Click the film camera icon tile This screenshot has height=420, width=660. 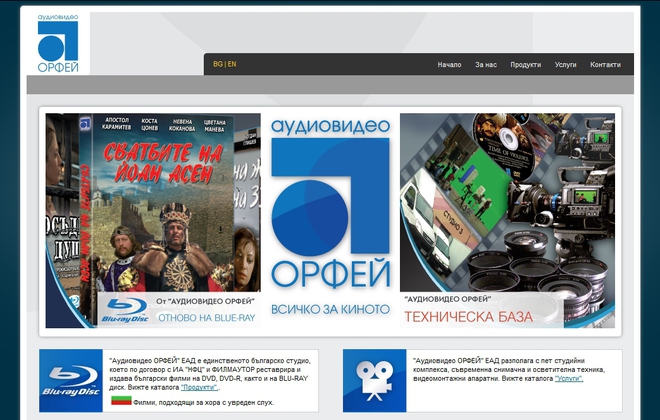coord(375,380)
